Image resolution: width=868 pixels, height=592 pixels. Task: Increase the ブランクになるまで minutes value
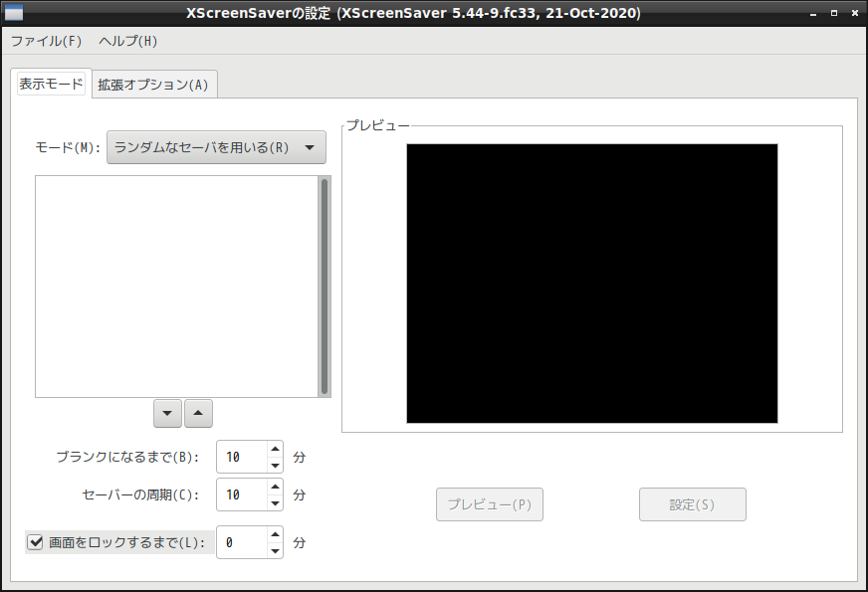275,449
